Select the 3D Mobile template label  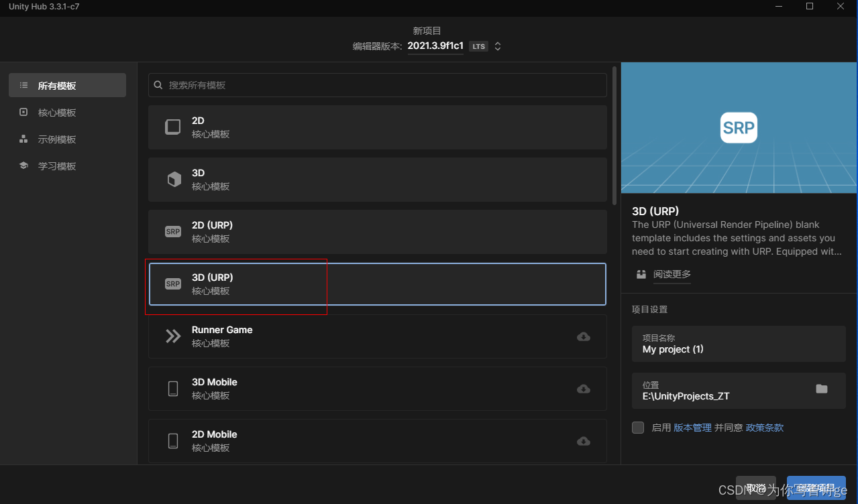tap(215, 382)
